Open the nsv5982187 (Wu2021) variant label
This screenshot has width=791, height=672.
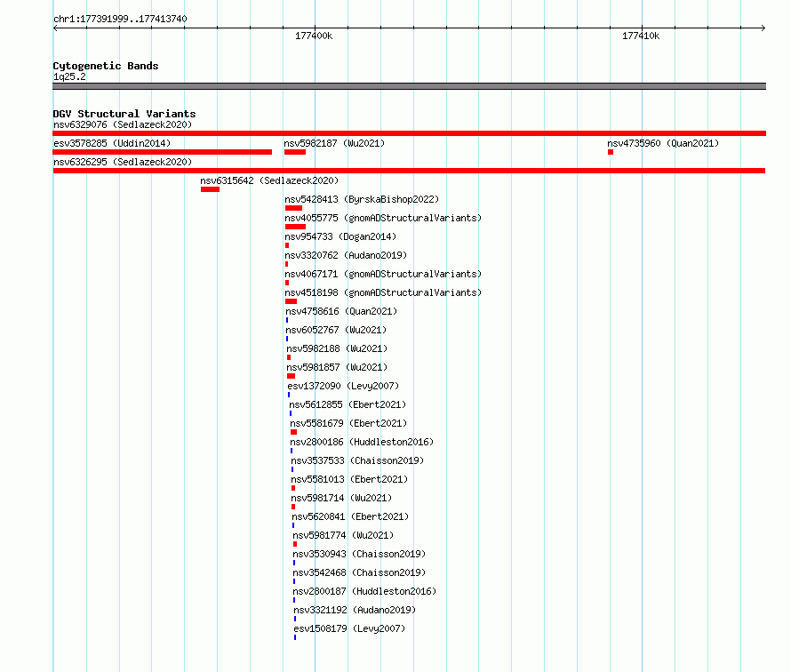[x=334, y=143]
